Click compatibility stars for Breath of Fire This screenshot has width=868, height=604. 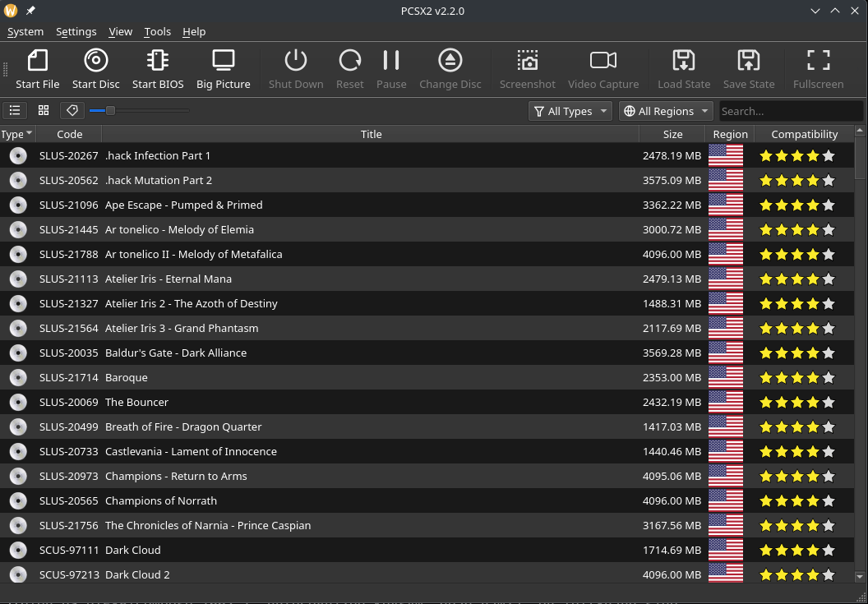797,426
